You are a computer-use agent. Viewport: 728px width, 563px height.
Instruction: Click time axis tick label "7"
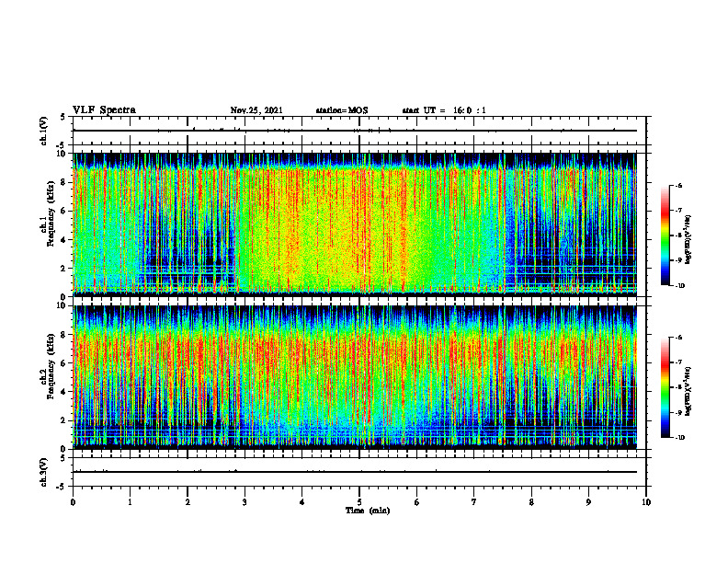pyautogui.click(x=474, y=502)
